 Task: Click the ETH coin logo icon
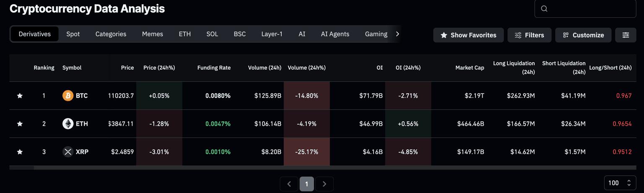[x=68, y=124]
